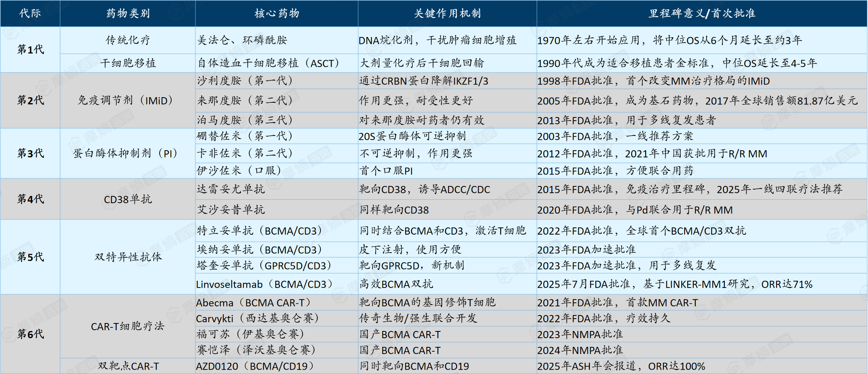Viewport: 868px width, 374px height.
Task: Click 大剂量化疗后干细胞回输 mechanism cell
Action: (x=447, y=63)
